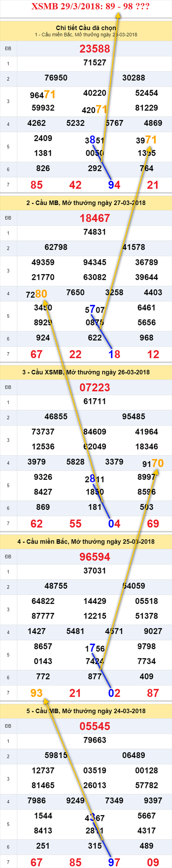Select the blue number 02
The width and height of the screenshot is (172, 868).
[114, 693]
